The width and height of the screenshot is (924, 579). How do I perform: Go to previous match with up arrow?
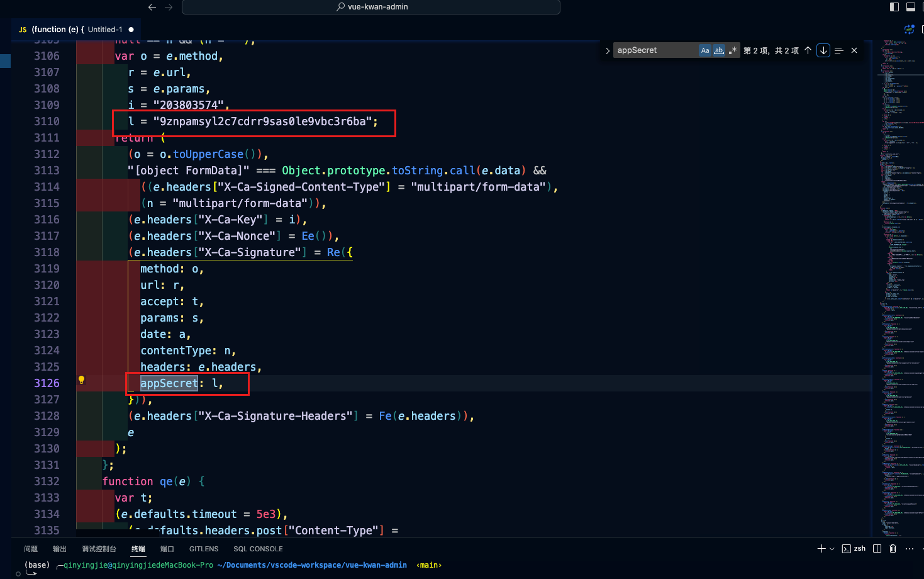click(x=808, y=50)
